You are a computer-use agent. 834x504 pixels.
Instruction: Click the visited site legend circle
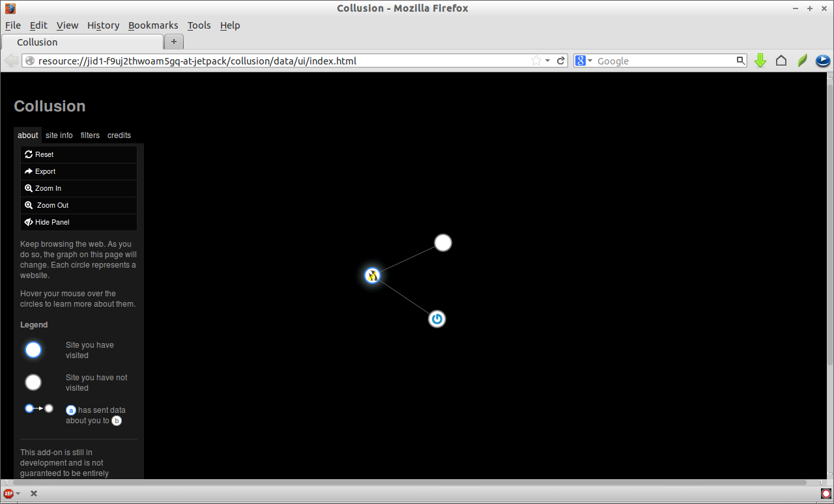(33, 350)
